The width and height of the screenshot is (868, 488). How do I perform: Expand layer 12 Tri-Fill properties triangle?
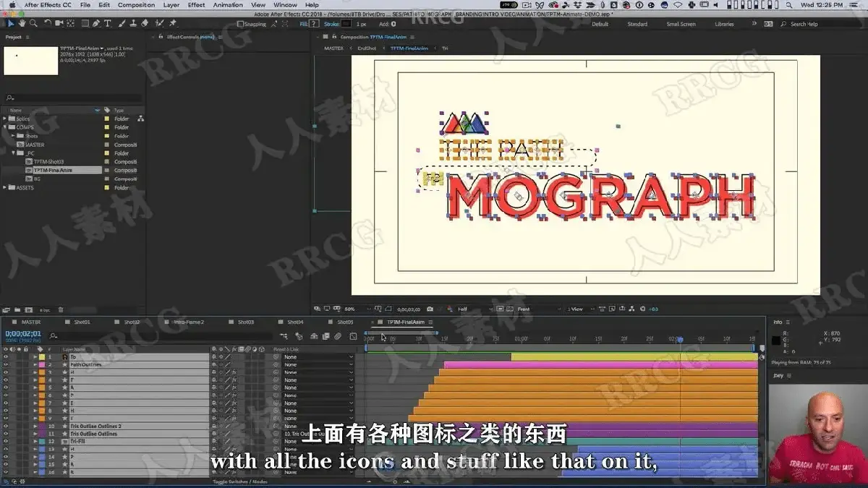click(35, 441)
